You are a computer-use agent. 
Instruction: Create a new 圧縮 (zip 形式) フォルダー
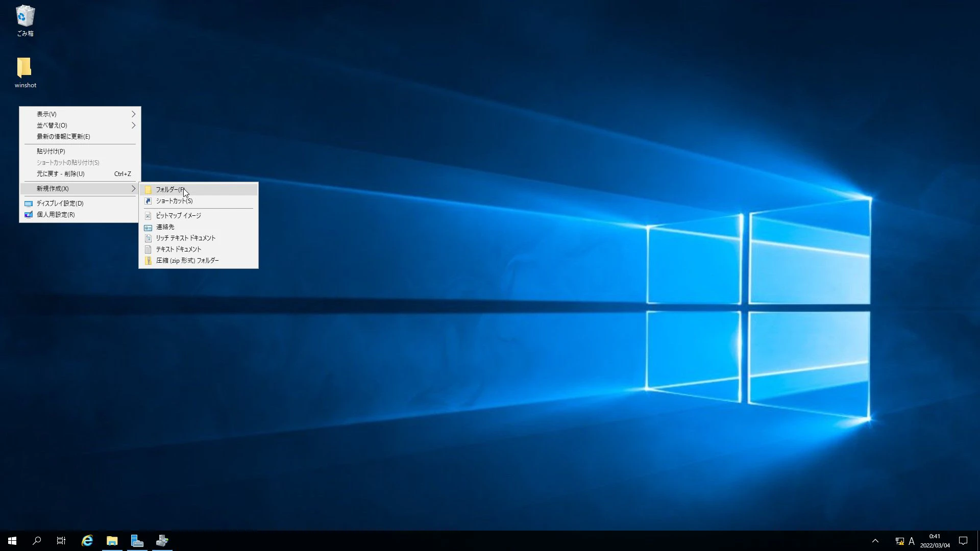point(199,261)
